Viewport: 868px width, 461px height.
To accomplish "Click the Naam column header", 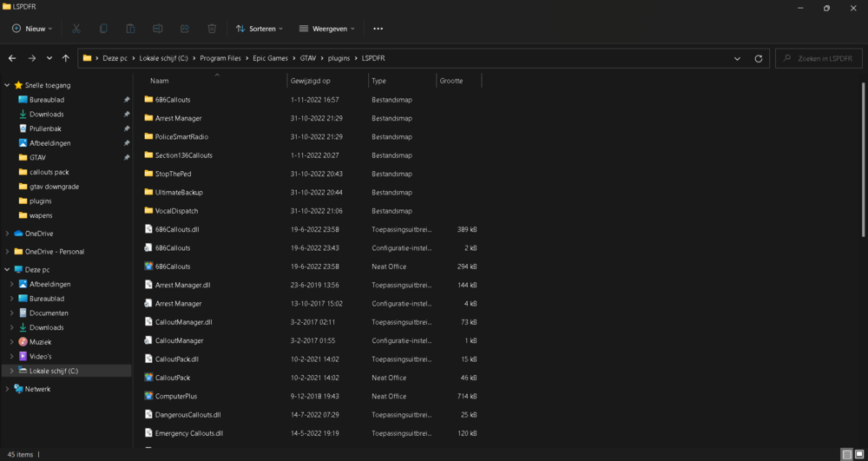I will 160,81.
